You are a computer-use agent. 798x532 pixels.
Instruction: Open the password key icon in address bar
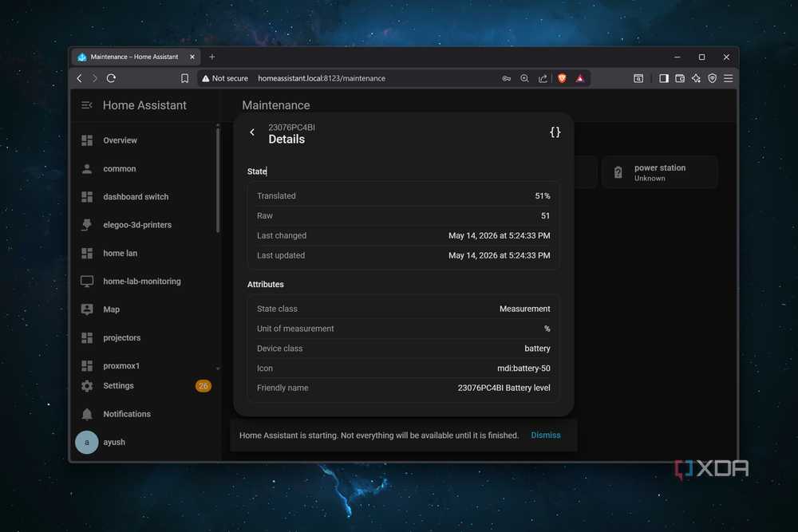tap(507, 78)
